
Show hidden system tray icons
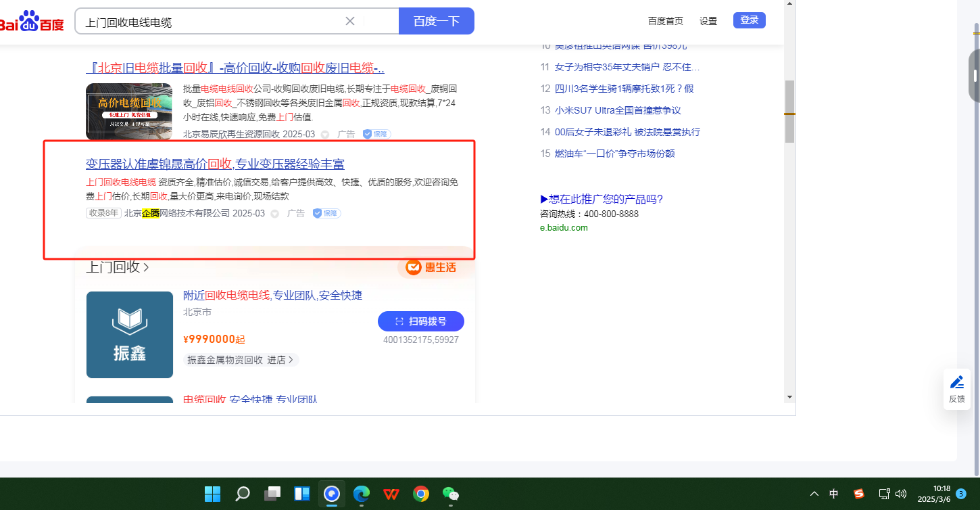(x=814, y=494)
